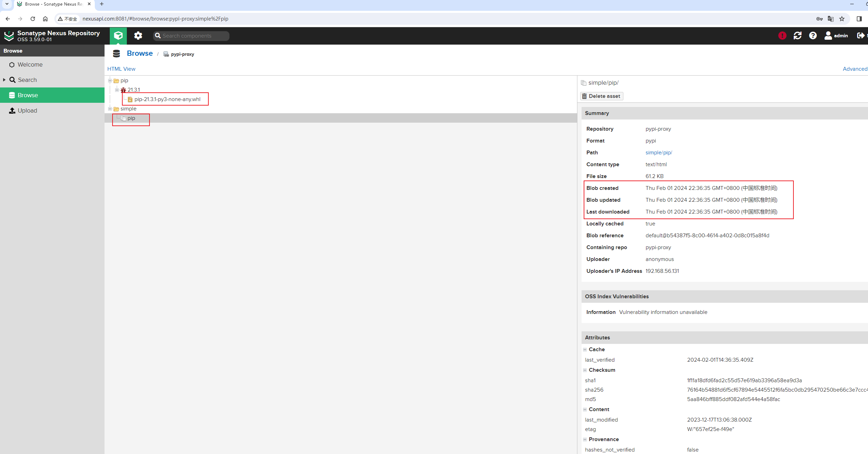This screenshot has height=454, width=868.
Task: Open the browser side panel icon
Action: [x=859, y=19]
